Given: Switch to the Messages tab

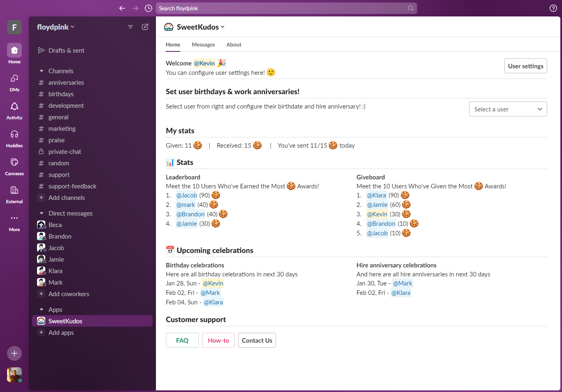Looking at the screenshot, I should coord(203,44).
